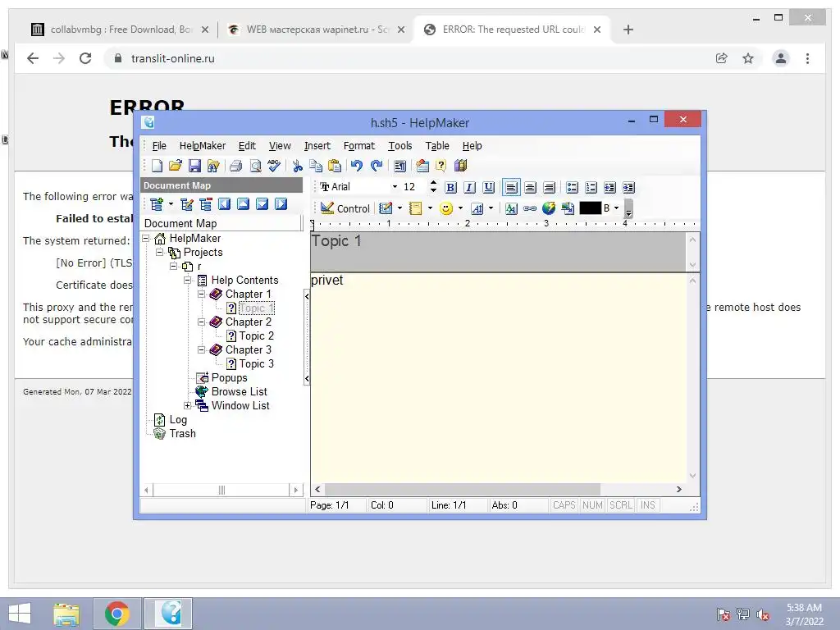Collapse the Help Contents node
Image resolution: width=840 pixels, height=630 pixels.
188,281
